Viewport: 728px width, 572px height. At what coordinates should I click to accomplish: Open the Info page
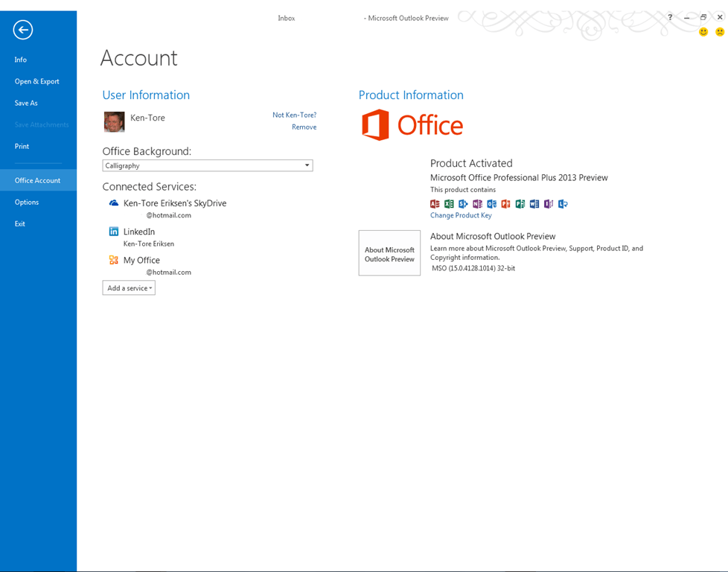(20, 60)
